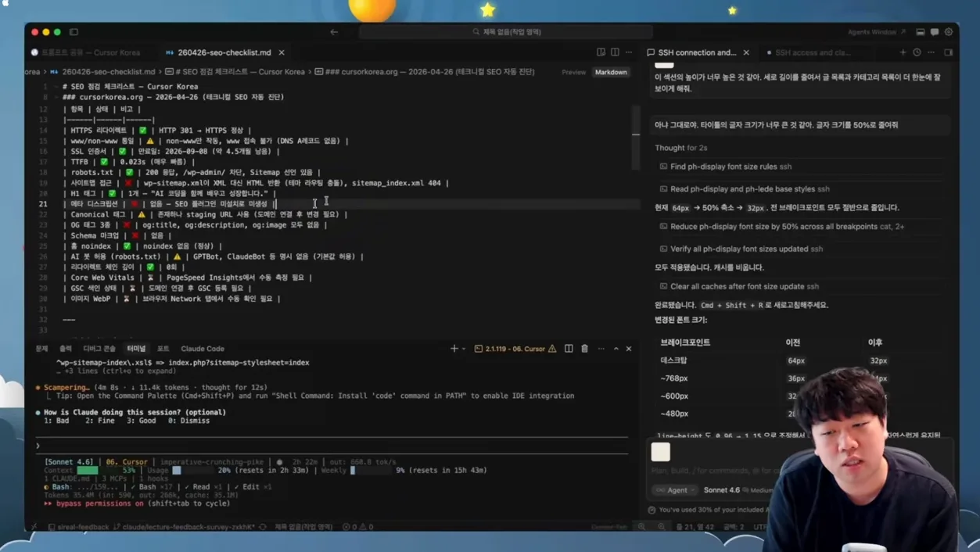Switch to the 출력 panel tab
The image size is (980, 552).
click(x=66, y=349)
